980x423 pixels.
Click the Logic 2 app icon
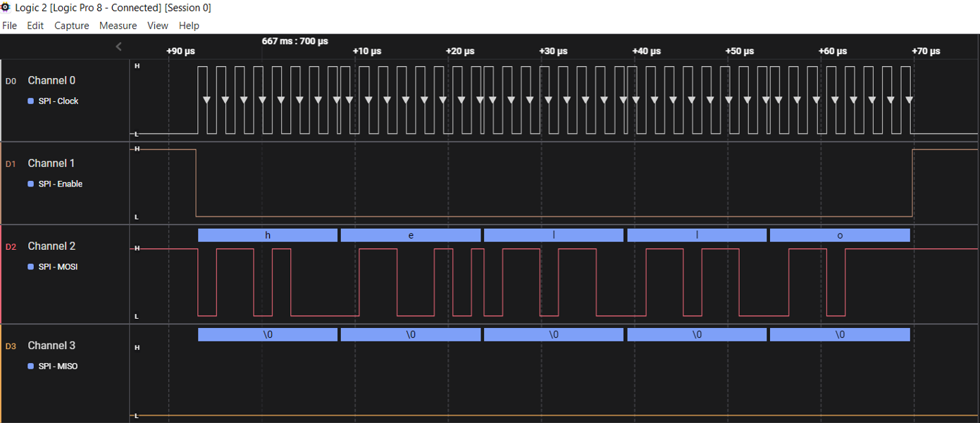tap(6, 8)
